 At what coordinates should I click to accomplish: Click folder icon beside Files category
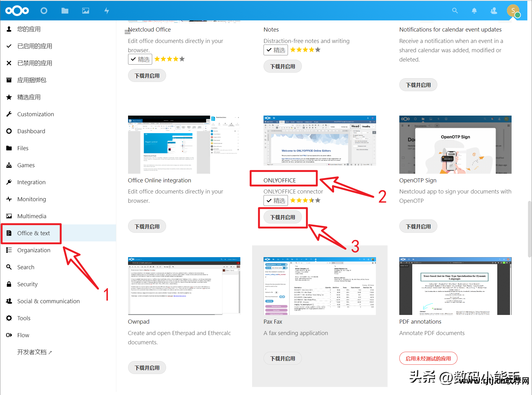pos(9,148)
